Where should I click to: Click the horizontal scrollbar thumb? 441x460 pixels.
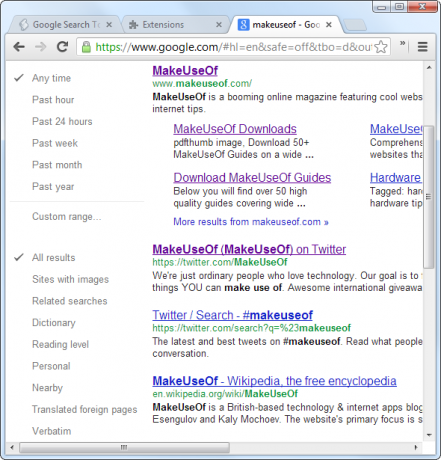click(x=124, y=447)
